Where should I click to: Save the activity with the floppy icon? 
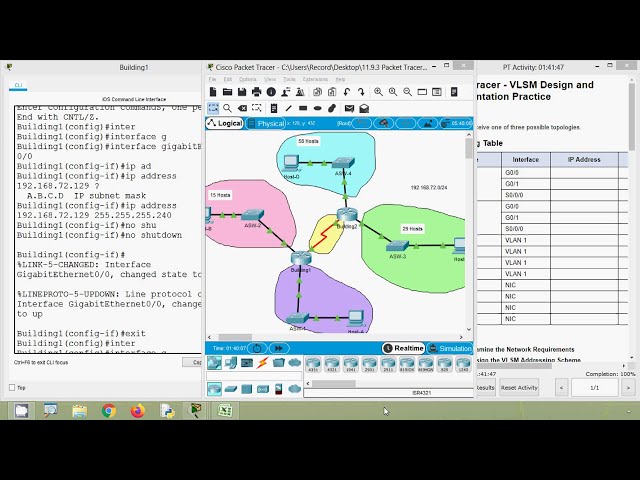242,92
